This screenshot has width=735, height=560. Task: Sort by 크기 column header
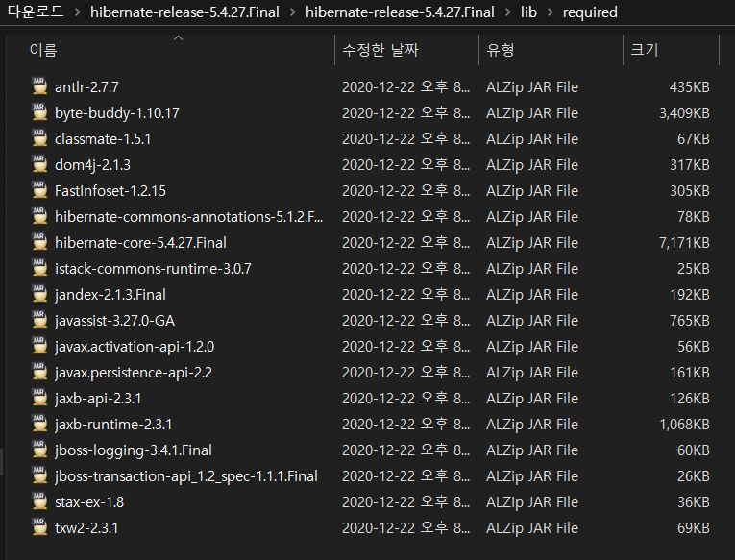click(645, 50)
